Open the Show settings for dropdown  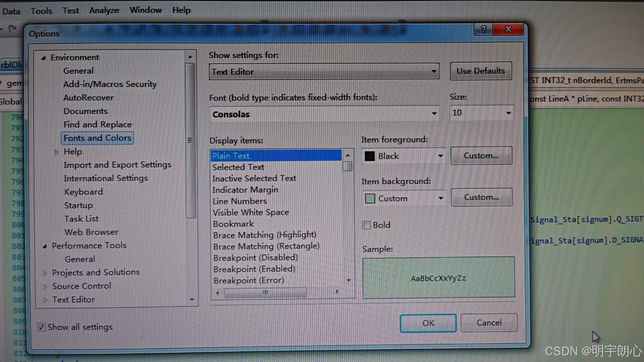tap(433, 71)
